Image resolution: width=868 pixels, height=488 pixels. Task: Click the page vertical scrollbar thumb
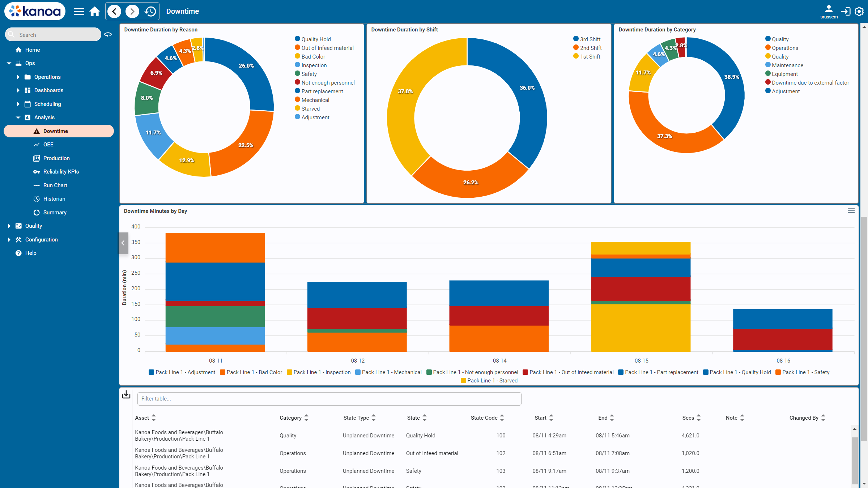(864, 329)
